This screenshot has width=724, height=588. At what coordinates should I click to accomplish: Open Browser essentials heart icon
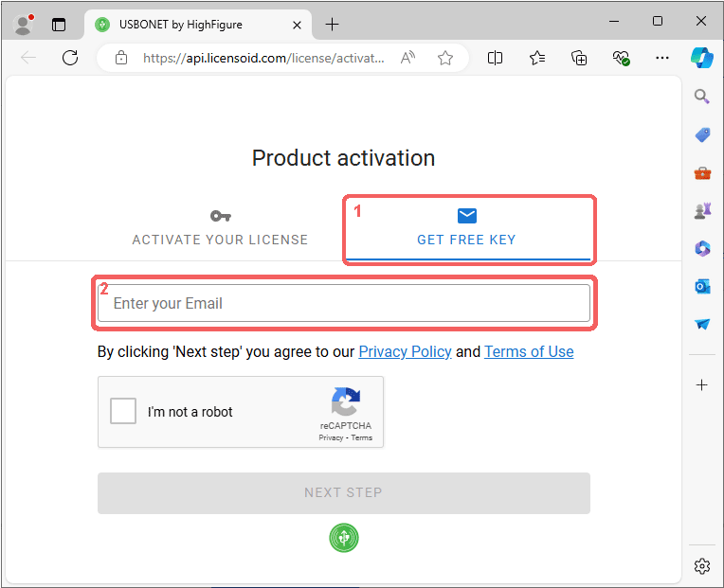pos(621,58)
